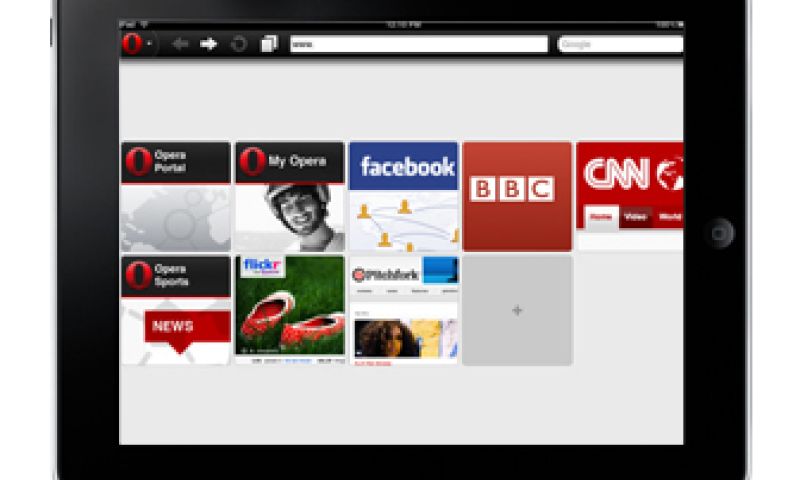
Task: Go back with the left arrow
Action: pos(180,44)
